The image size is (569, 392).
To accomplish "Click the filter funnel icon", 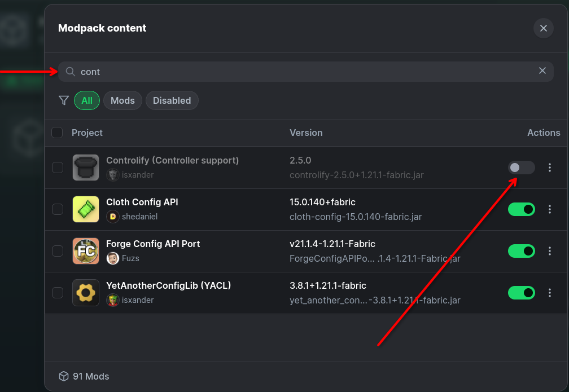I will (x=64, y=100).
